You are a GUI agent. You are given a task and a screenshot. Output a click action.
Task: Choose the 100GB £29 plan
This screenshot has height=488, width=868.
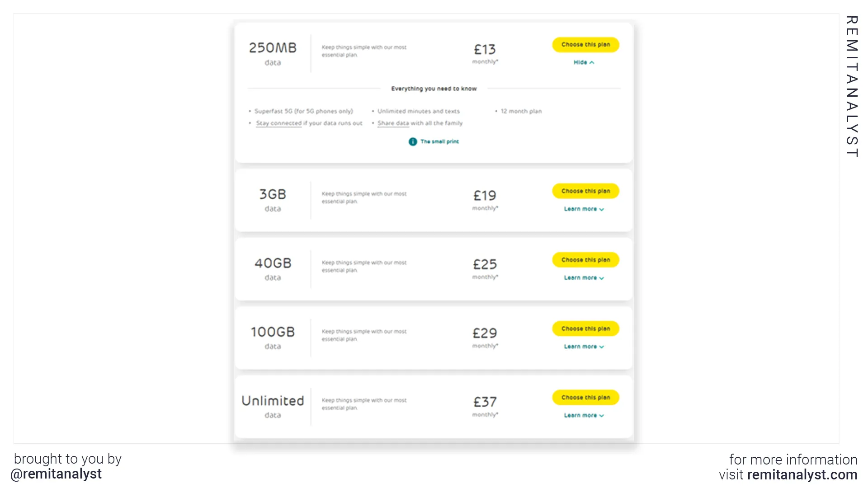(x=585, y=328)
